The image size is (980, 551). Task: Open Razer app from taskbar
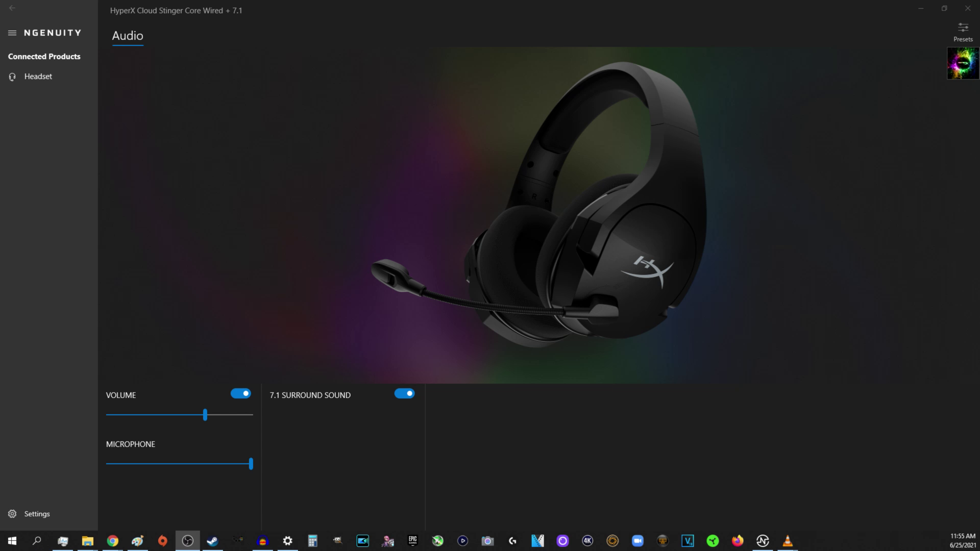coord(713,541)
